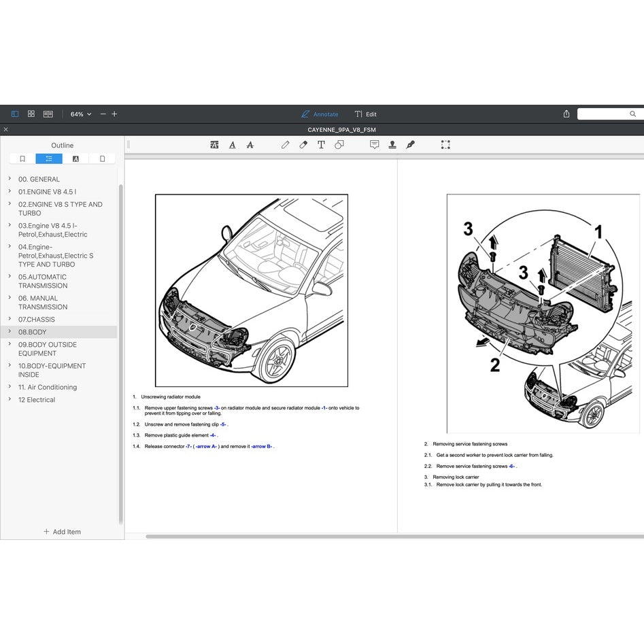Open the bookmarks sidebar tab
This screenshot has width=644, height=644.
[22, 158]
